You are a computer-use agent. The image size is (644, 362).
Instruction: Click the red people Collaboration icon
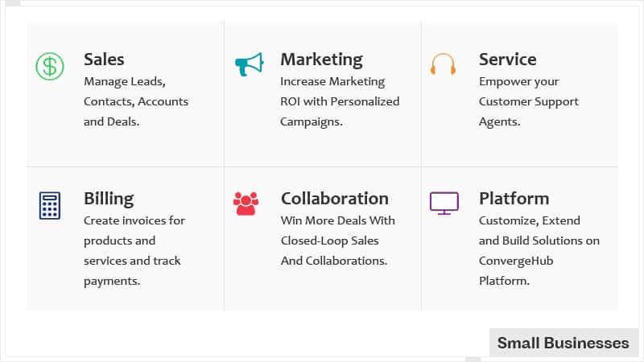(246, 204)
